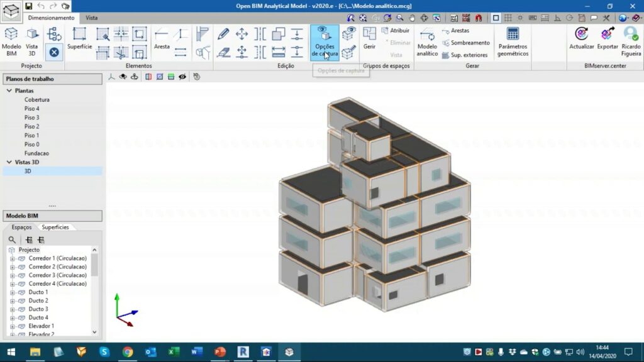Click the Atribuir button
The width and height of the screenshot is (644, 362).
pos(395,30)
